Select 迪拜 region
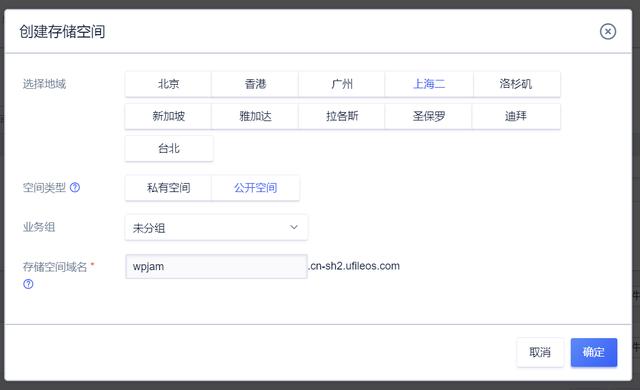This screenshot has height=390, width=640. coord(516,116)
